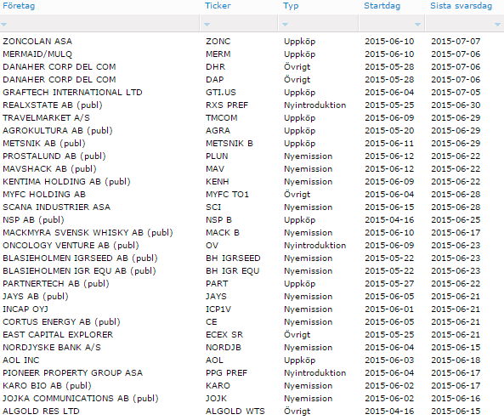
Task: Select MAVSHACK AB (publ)
Action: pos(49,169)
